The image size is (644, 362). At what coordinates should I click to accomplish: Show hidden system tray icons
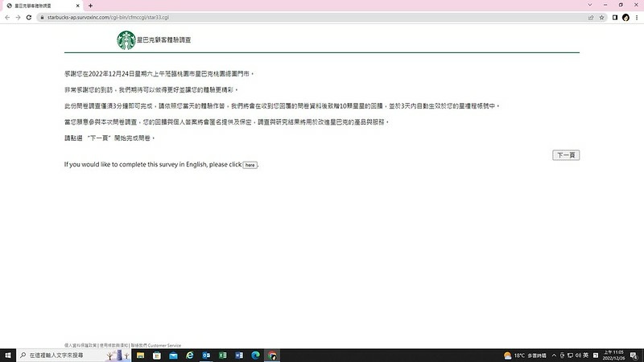[554, 356]
